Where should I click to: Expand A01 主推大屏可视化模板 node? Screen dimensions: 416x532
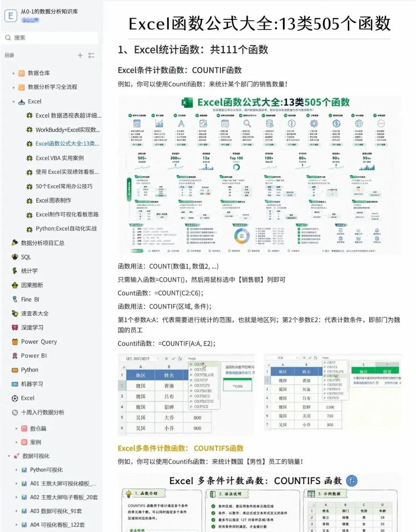pyautogui.click(x=16, y=483)
